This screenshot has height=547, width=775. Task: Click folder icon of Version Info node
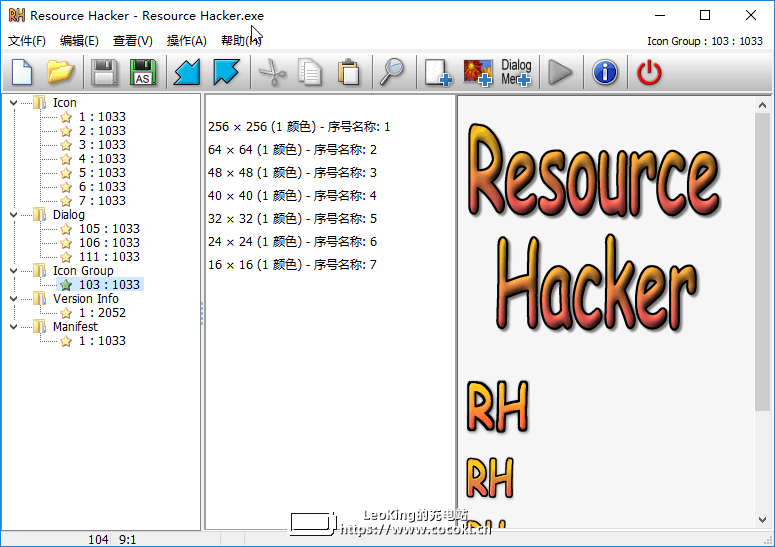40,298
